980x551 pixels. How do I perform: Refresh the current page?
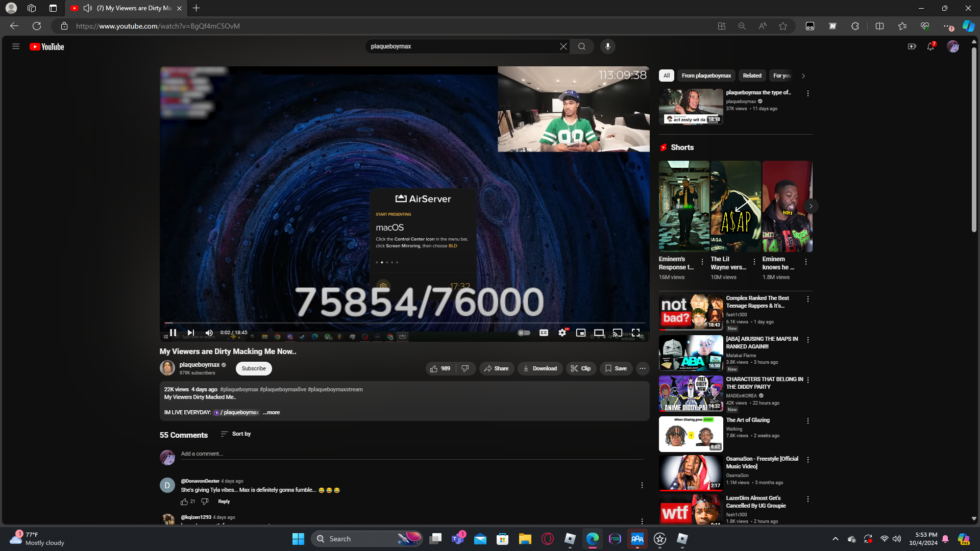point(37,26)
